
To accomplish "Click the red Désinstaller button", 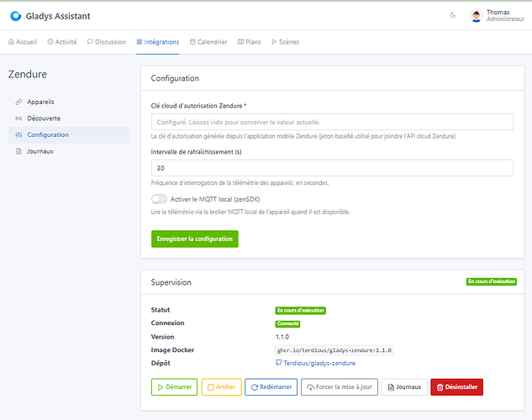I will tap(456, 386).
